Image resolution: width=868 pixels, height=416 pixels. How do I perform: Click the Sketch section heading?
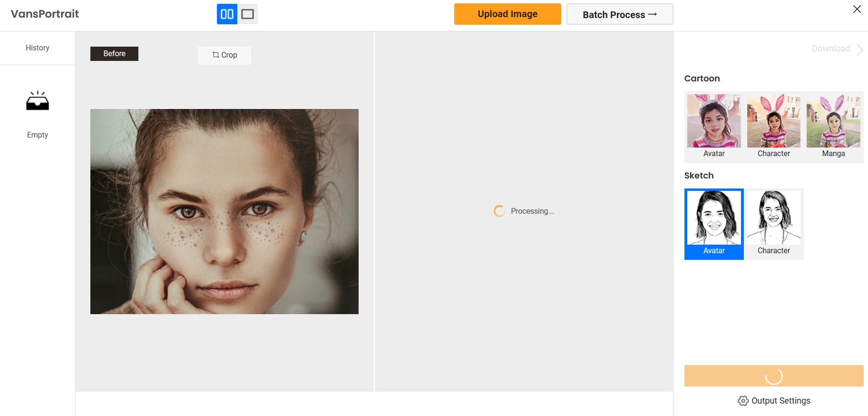click(x=699, y=176)
